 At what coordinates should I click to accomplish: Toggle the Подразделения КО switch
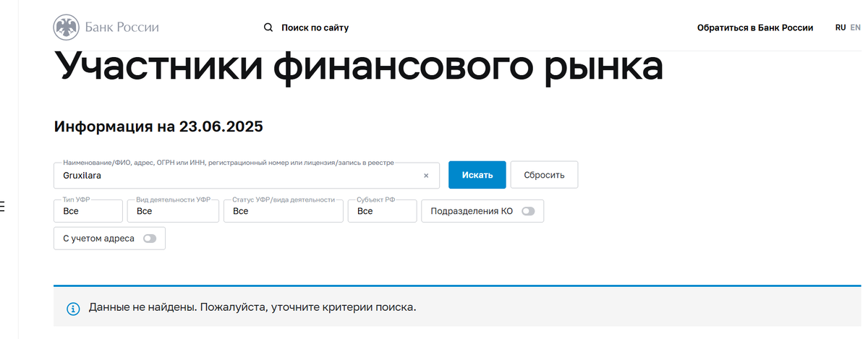[528, 211]
